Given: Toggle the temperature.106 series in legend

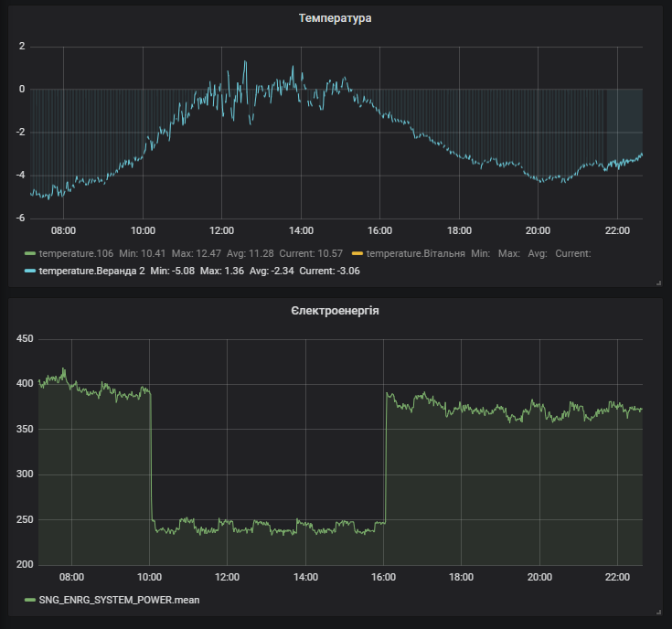Looking at the screenshot, I should point(76,253).
